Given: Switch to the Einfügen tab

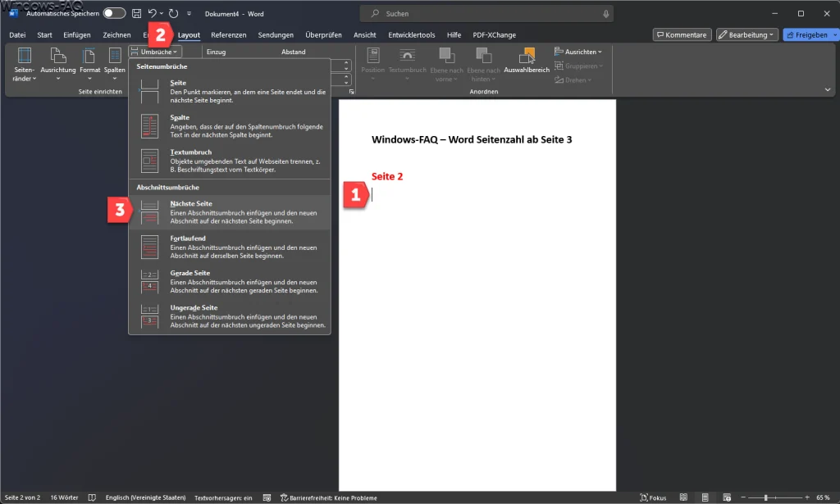Looking at the screenshot, I should coord(76,34).
